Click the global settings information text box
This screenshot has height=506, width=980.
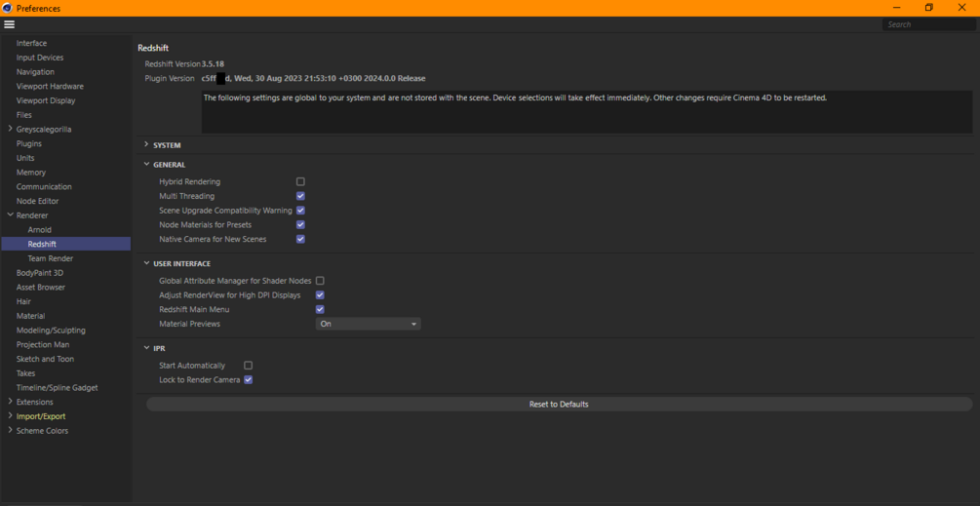pyautogui.click(x=586, y=112)
